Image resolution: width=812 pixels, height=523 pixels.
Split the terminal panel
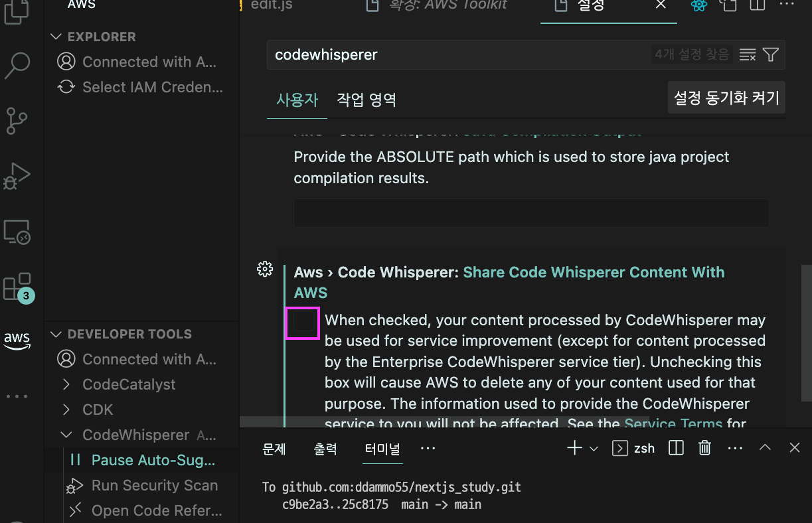676,448
